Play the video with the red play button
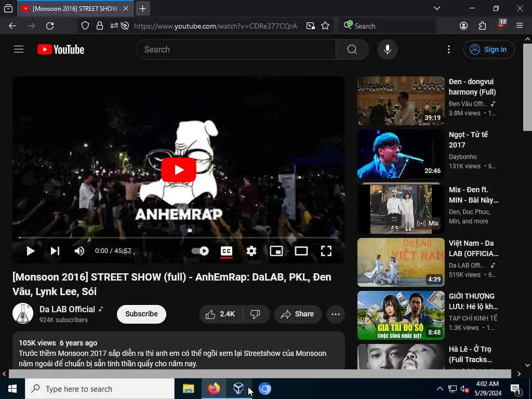This screenshot has height=399, width=532. (179, 170)
